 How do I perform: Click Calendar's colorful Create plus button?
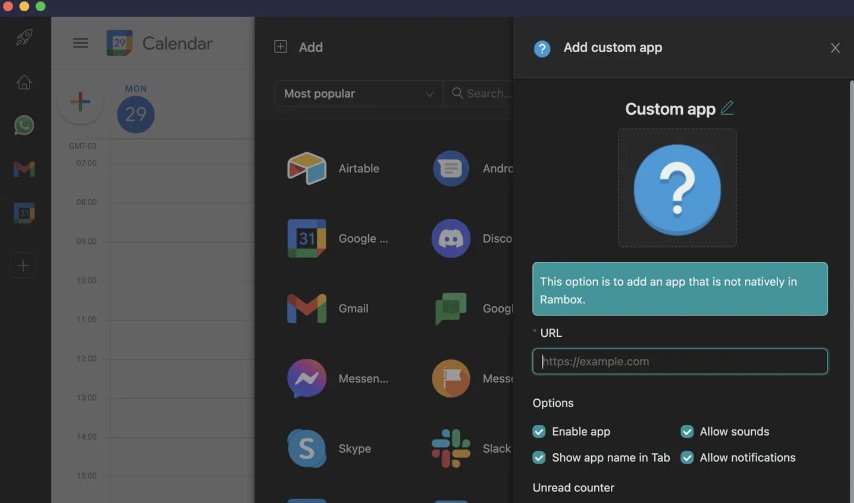(80, 101)
